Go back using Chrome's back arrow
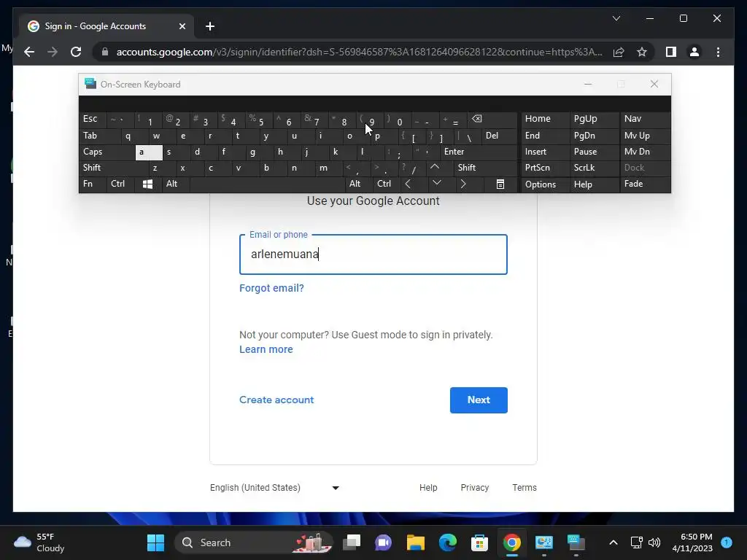747x560 pixels. point(29,52)
